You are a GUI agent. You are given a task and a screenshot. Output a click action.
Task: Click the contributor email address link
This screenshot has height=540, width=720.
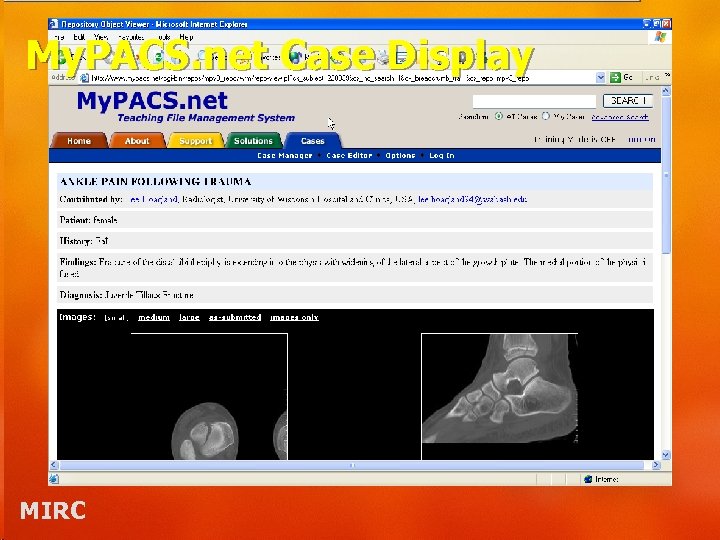tap(472, 199)
